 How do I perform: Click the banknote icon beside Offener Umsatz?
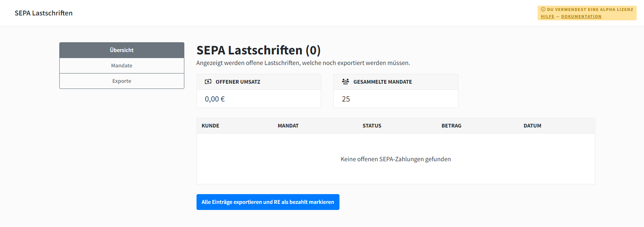pyautogui.click(x=208, y=82)
